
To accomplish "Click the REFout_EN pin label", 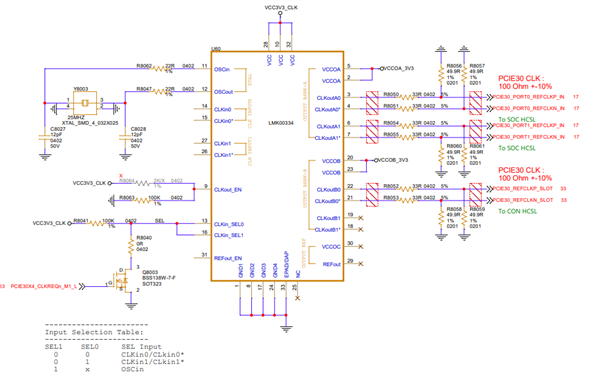I will [x=228, y=258].
